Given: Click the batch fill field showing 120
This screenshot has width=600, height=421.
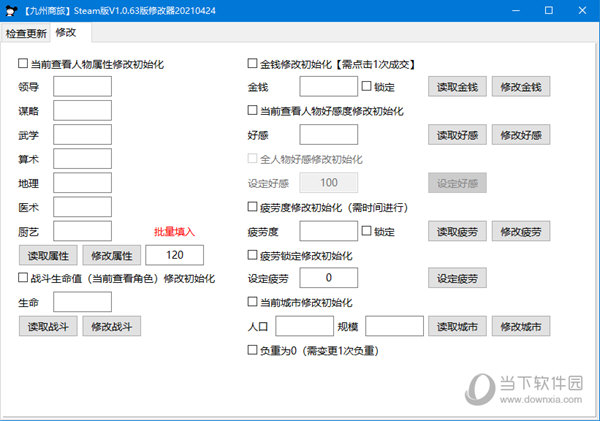Looking at the screenshot, I should tap(174, 255).
